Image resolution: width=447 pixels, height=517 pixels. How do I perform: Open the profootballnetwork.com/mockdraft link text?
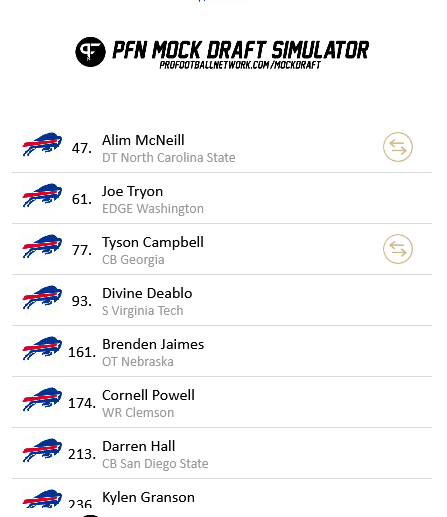tap(240, 65)
